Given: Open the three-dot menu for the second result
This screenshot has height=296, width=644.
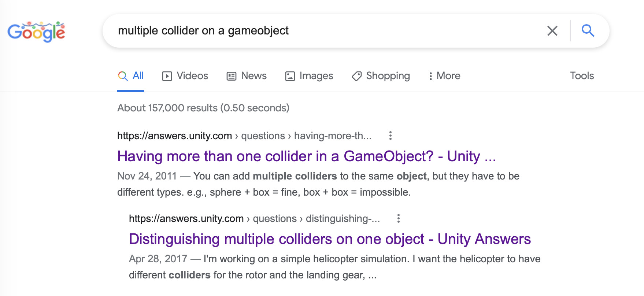Looking at the screenshot, I should click(x=399, y=218).
